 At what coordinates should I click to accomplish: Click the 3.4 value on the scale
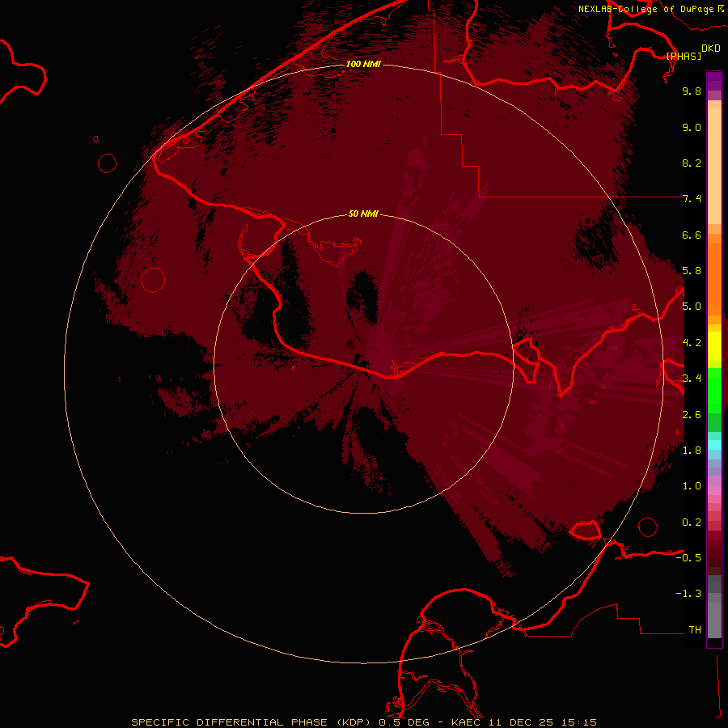tap(692, 379)
